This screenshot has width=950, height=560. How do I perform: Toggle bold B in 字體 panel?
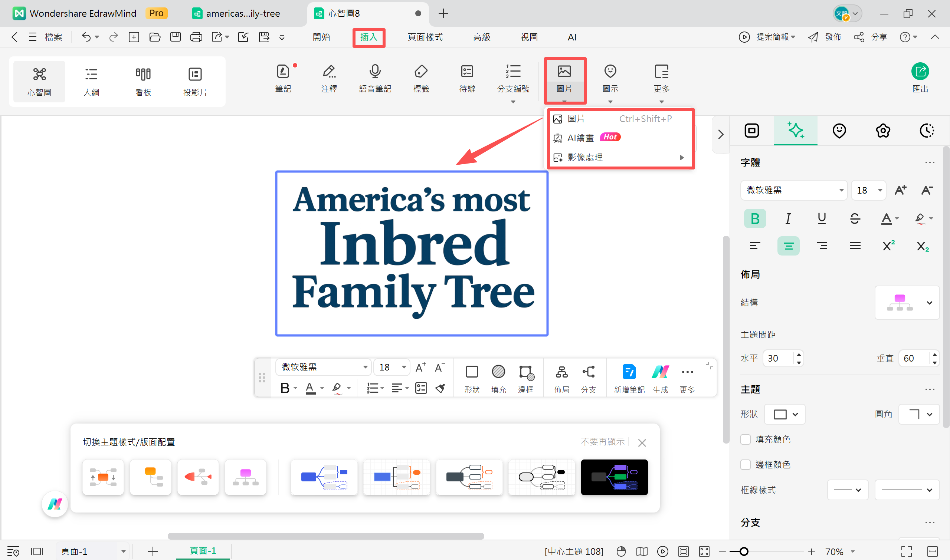[x=755, y=218]
